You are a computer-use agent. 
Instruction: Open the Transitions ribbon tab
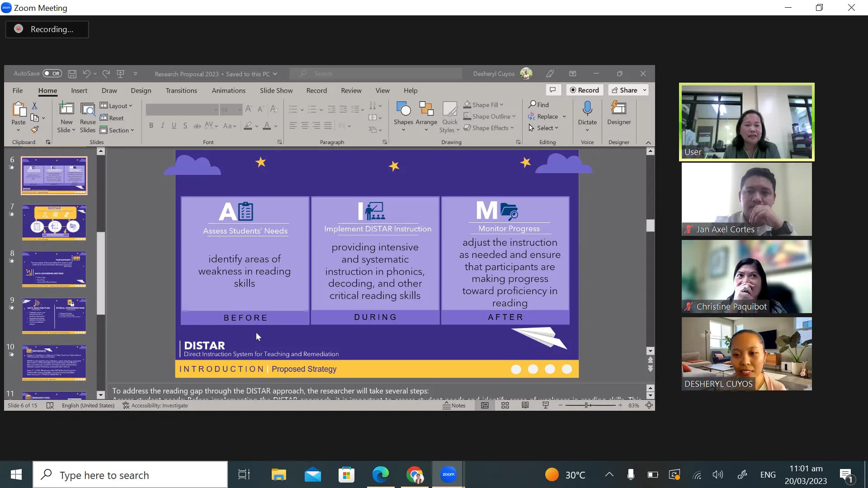pyautogui.click(x=181, y=90)
